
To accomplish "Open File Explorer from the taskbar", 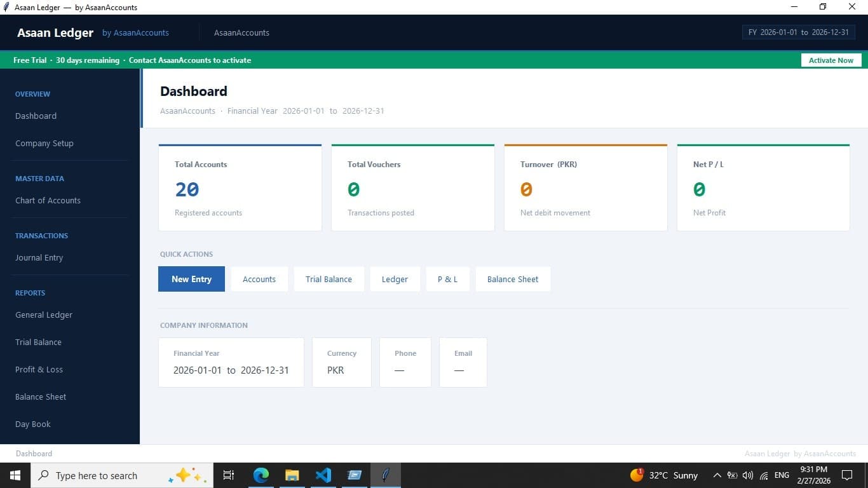I will [x=292, y=475].
